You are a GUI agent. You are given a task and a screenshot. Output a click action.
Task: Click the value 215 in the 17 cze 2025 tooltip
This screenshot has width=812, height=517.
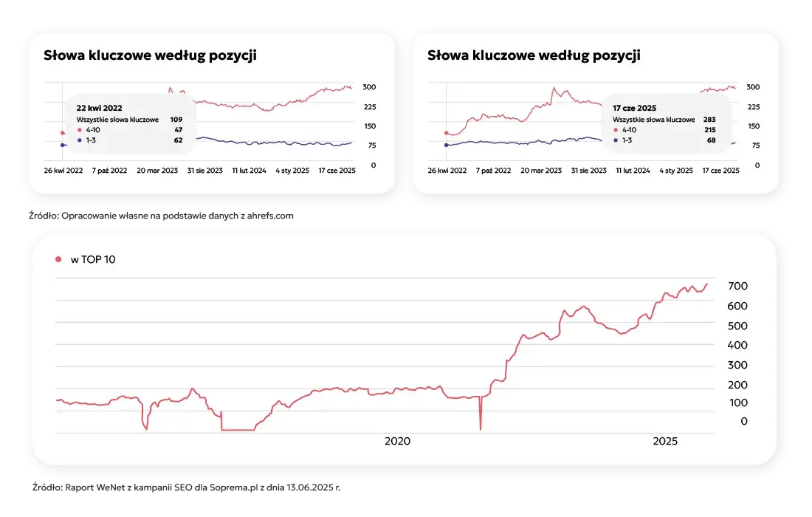coord(710,129)
